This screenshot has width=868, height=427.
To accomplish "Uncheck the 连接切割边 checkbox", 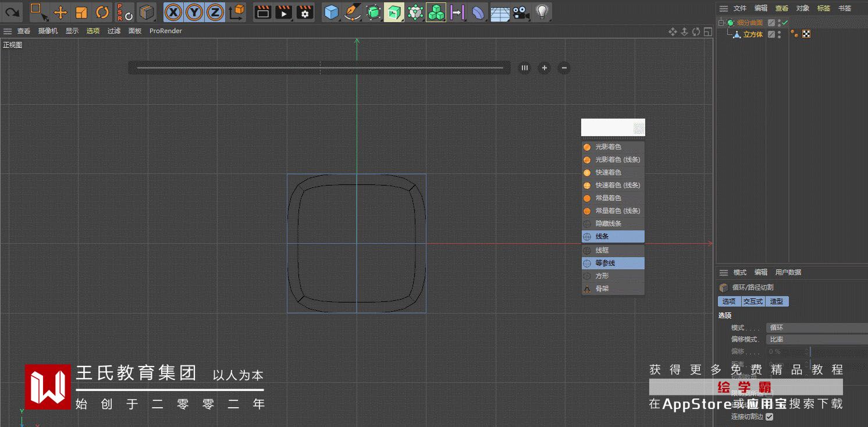I will [x=770, y=417].
